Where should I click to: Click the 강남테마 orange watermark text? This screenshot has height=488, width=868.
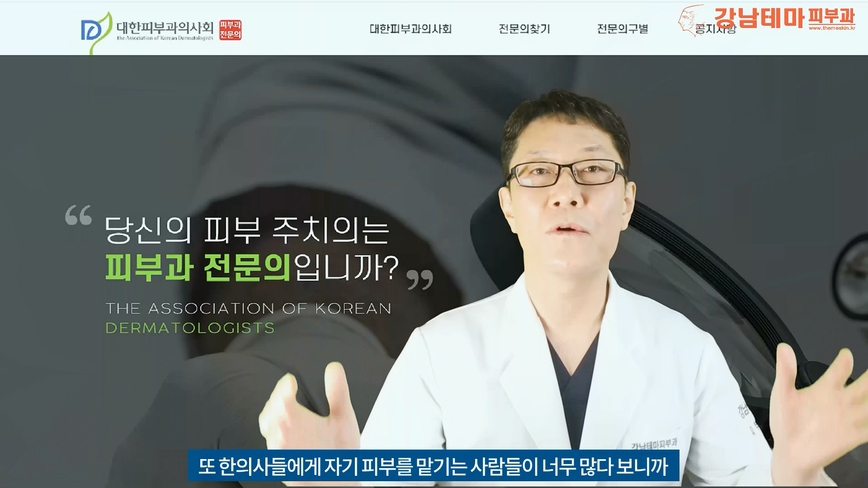(759, 18)
